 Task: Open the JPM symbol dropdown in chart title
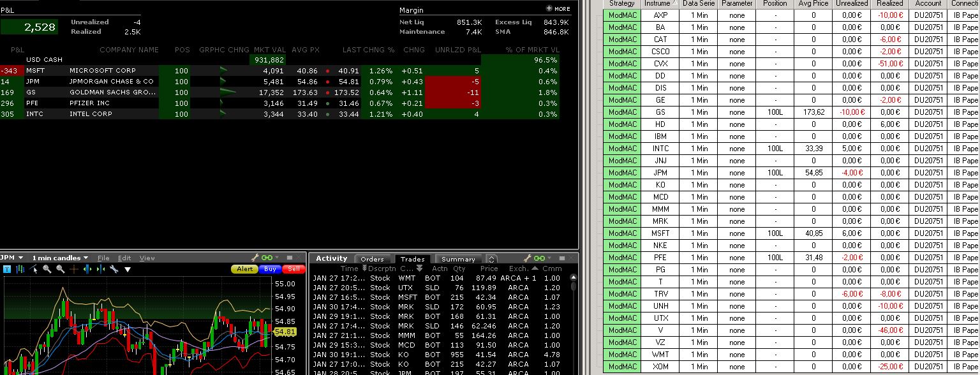pyautogui.click(x=20, y=258)
